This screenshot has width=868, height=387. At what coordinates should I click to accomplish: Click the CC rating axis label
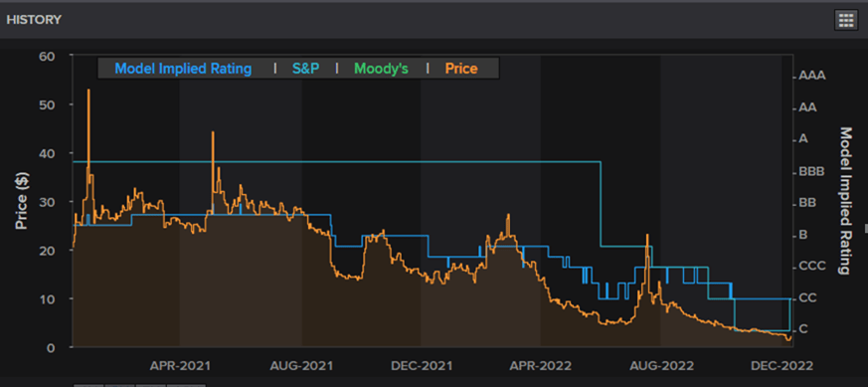pos(808,298)
